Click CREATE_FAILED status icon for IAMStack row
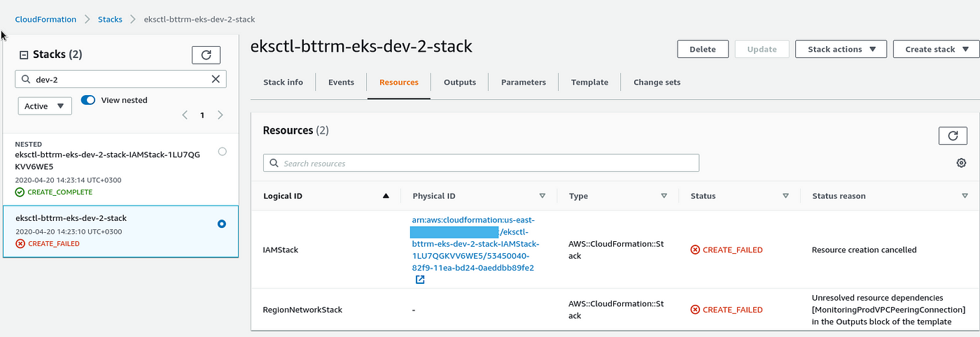 (695, 250)
